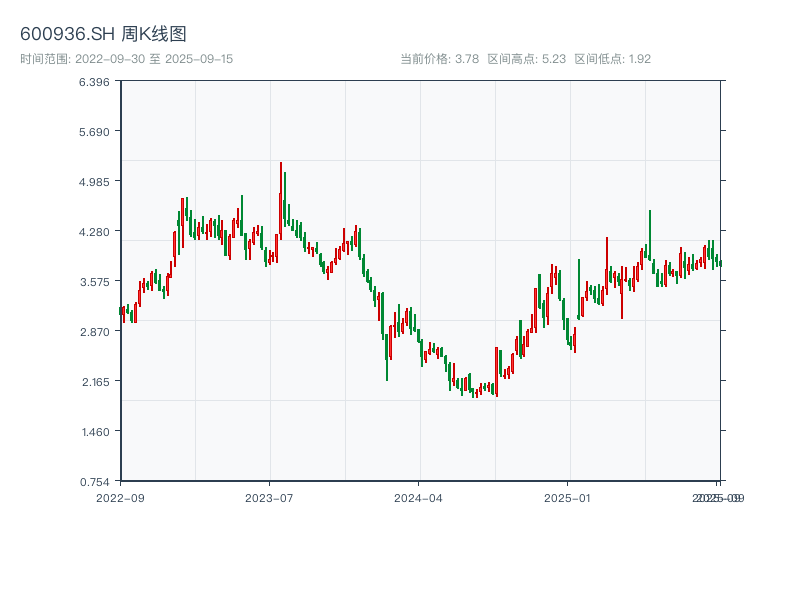Click y-axis value 2.870

tap(94, 332)
